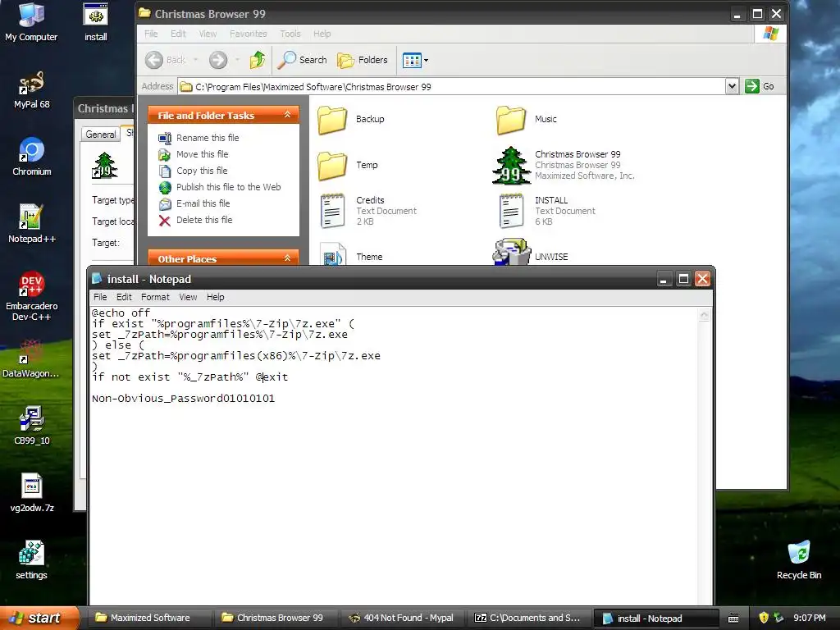Open Forward button history dropdown arrow

coord(237,60)
